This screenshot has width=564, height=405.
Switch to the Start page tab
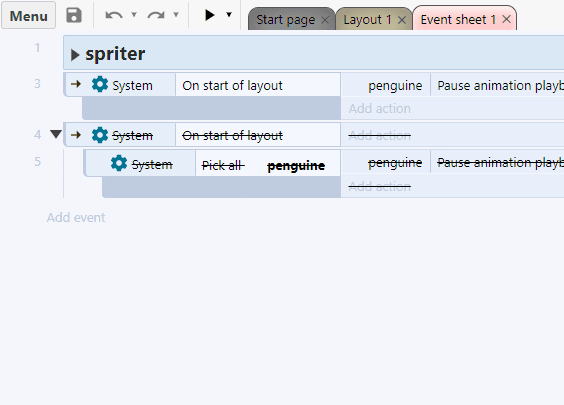pyautogui.click(x=285, y=19)
